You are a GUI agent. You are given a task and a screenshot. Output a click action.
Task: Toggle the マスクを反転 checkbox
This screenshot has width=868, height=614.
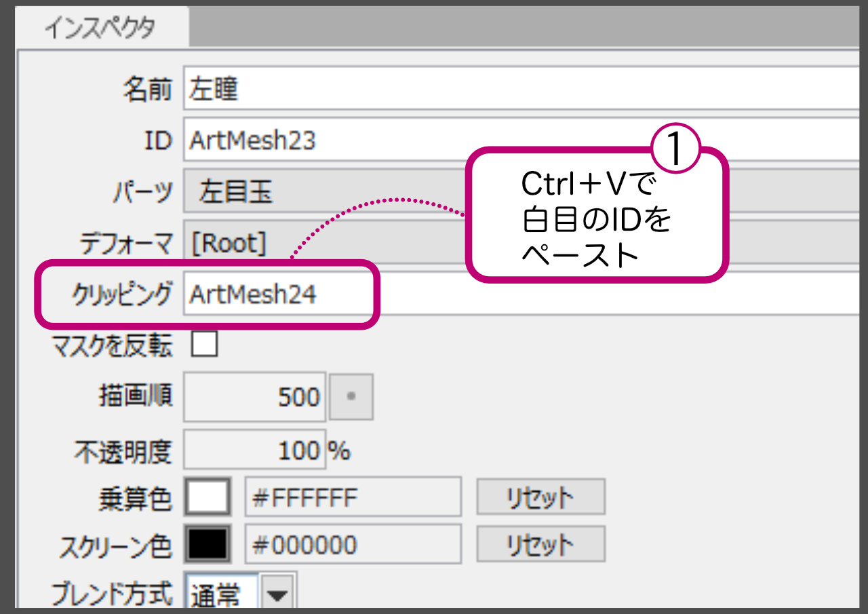pos(204,345)
